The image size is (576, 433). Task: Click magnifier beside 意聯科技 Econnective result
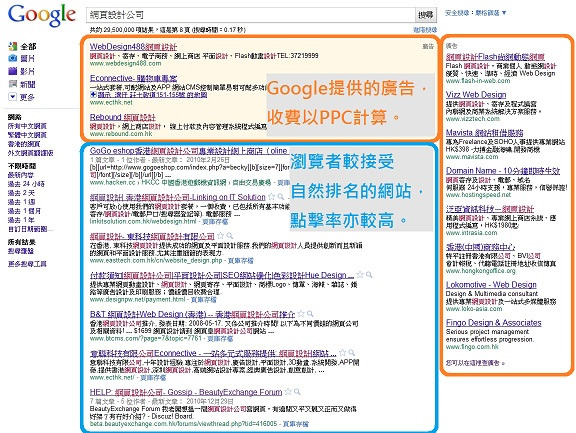(x=352, y=353)
